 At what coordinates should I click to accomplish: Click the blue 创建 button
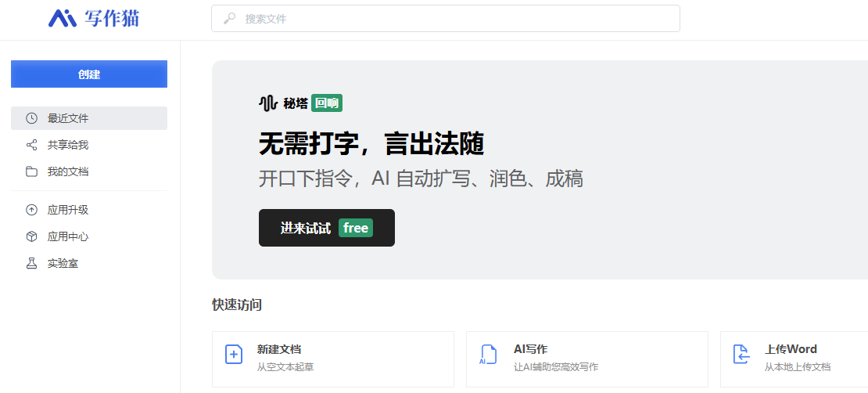pos(89,74)
